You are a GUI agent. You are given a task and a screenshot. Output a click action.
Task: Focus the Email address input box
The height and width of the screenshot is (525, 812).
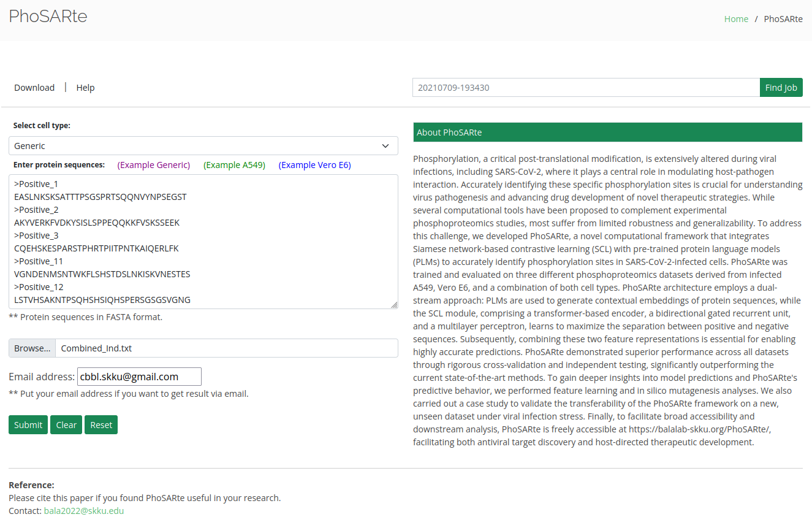coord(139,377)
